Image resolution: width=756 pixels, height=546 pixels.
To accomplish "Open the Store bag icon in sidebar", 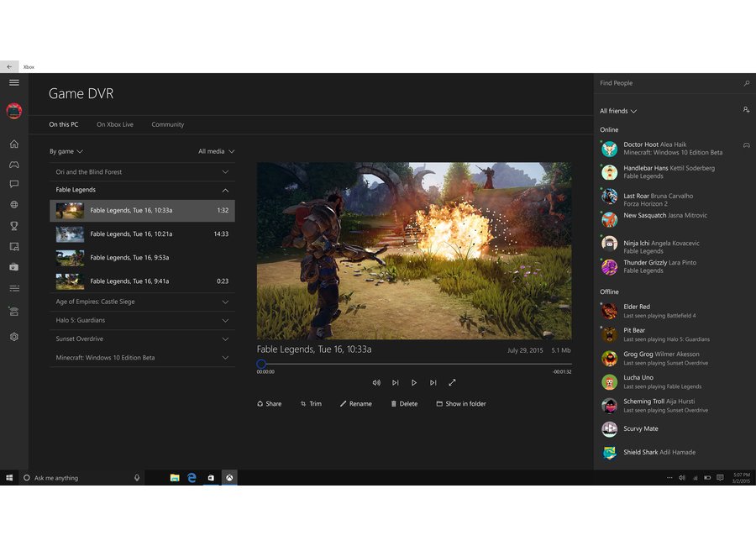I will 13,266.
